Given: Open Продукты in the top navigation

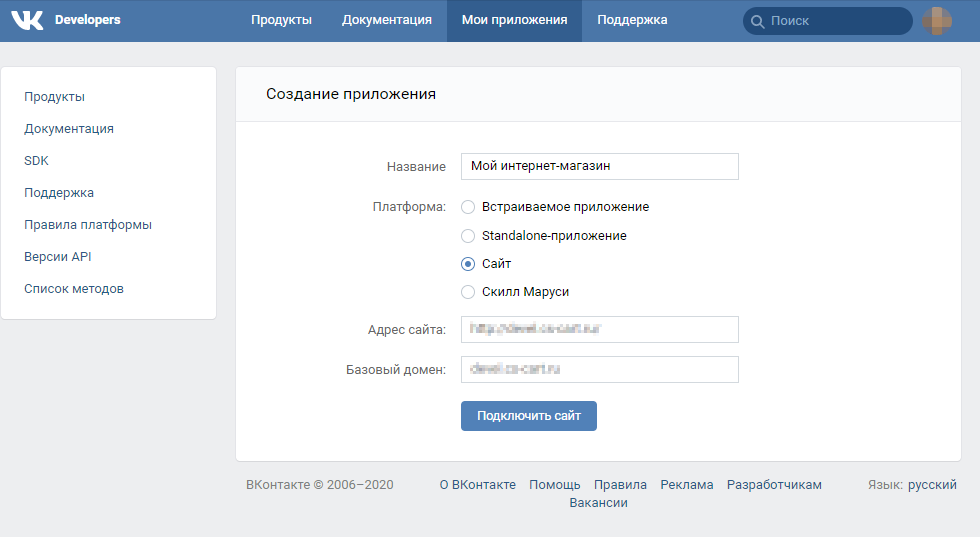Looking at the screenshot, I should click(281, 20).
